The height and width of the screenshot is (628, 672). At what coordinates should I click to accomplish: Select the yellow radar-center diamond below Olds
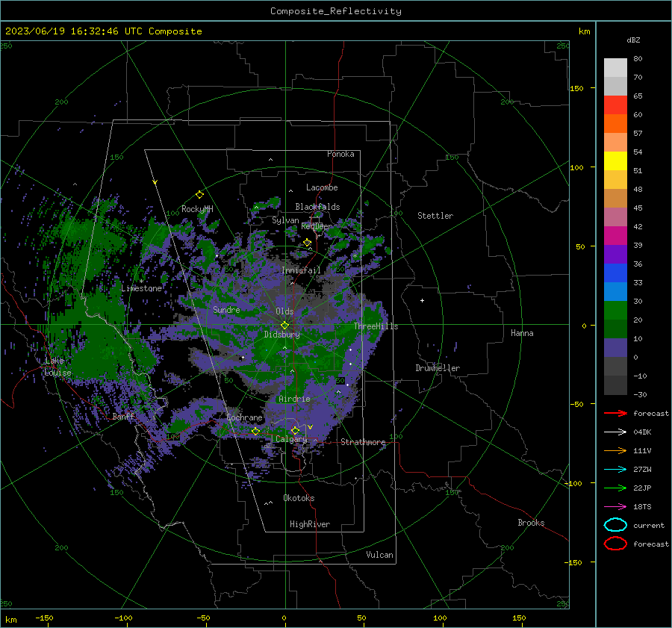click(x=284, y=326)
